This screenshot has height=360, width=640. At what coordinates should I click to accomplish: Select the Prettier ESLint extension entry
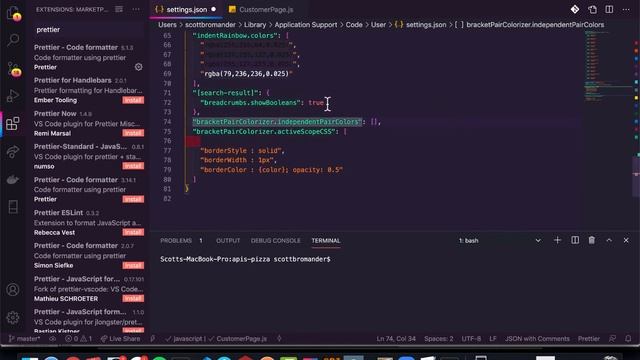[x=88, y=222]
